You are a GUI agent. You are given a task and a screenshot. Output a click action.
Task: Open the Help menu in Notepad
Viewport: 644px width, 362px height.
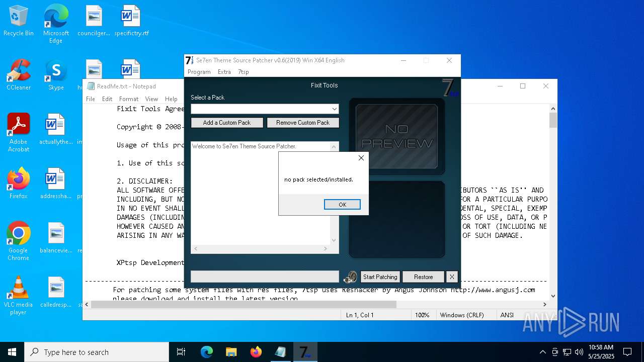pyautogui.click(x=171, y=99)
